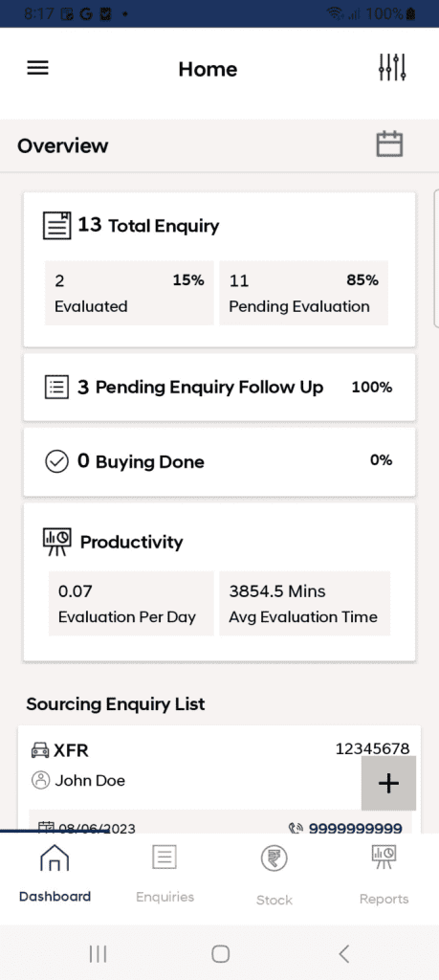
Task: Open the hamburger navigation menu
Action: click(37, 68)
